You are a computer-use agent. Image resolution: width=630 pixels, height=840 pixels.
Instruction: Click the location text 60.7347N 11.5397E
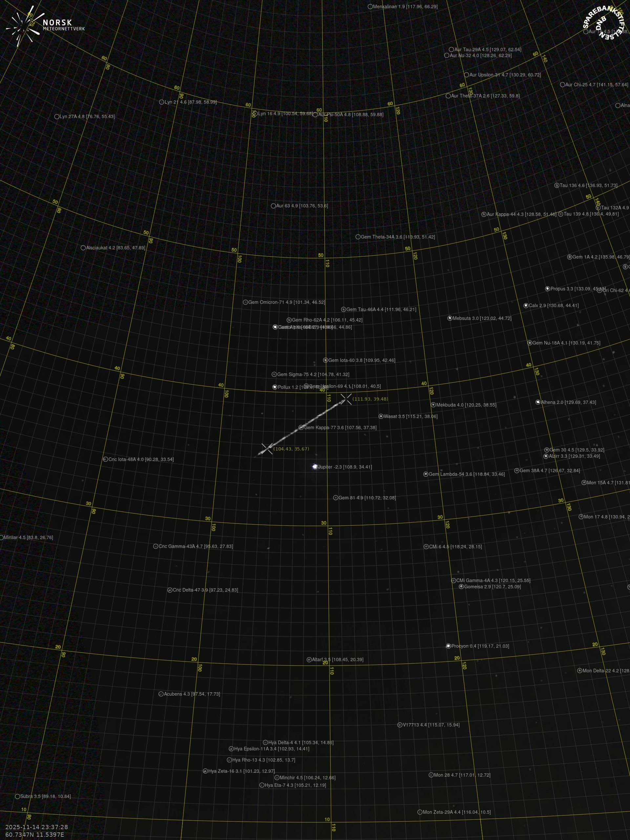[x=34, y=834]
